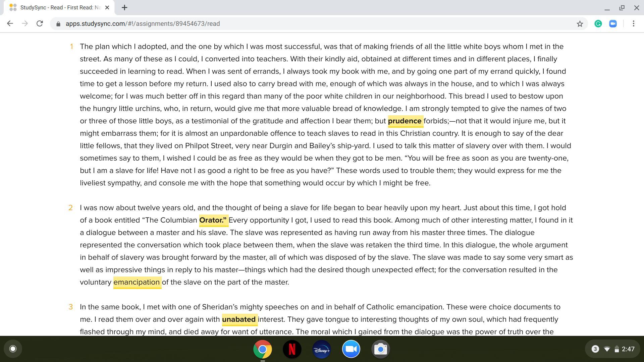The image size is (644, 362).
Task: Open the Grammarly extension icon
Action: [598, 24]
